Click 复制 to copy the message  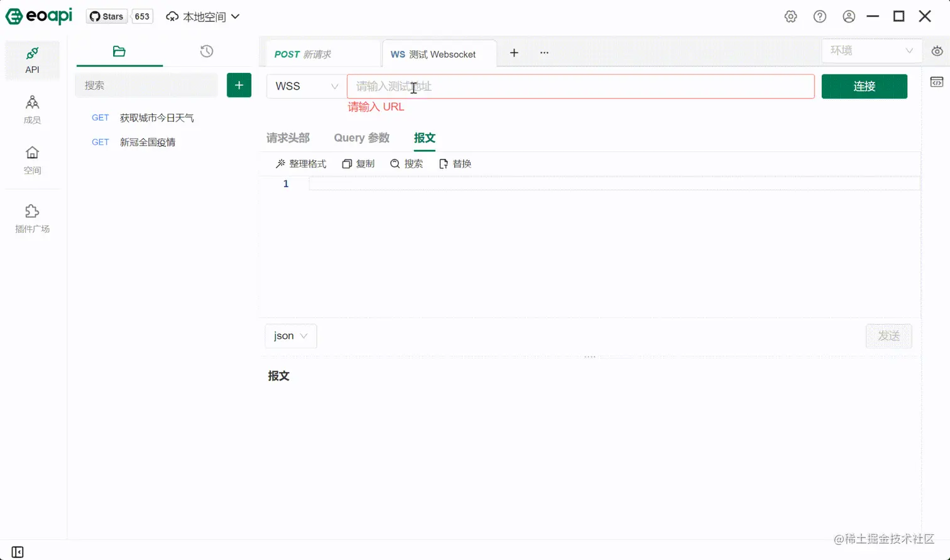358,164
